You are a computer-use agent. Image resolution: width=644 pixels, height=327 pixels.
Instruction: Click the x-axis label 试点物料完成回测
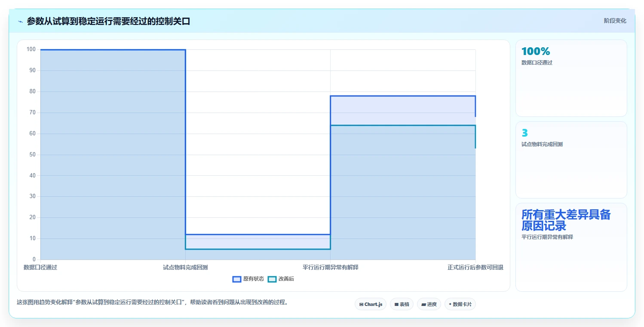185,267
